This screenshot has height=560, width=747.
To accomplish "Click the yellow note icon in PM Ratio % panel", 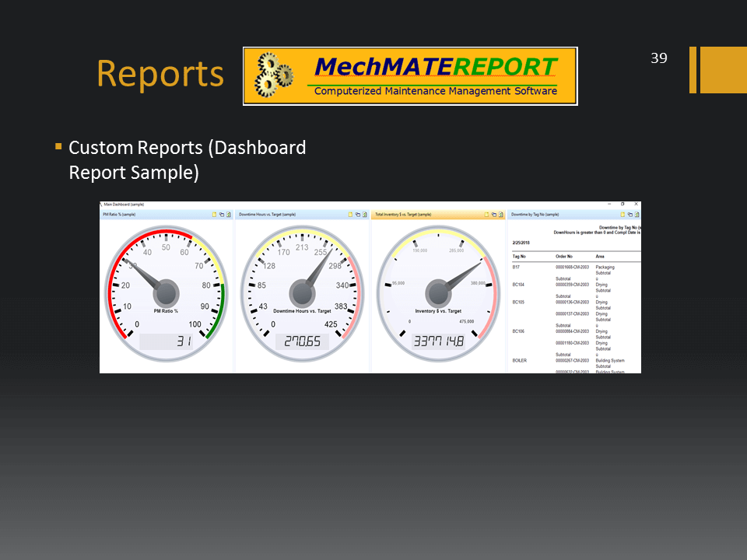I will tap(215, 215).
